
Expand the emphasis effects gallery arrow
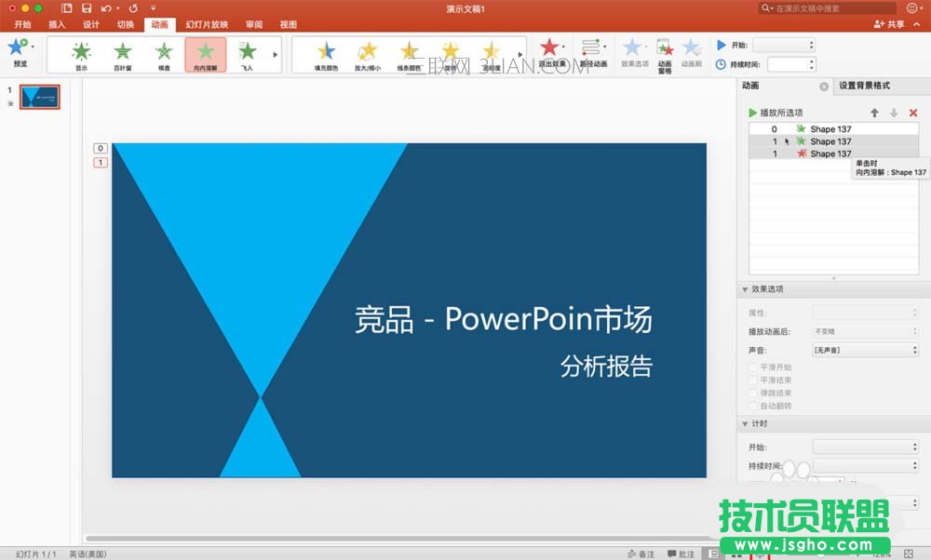[x=520, y=55]
